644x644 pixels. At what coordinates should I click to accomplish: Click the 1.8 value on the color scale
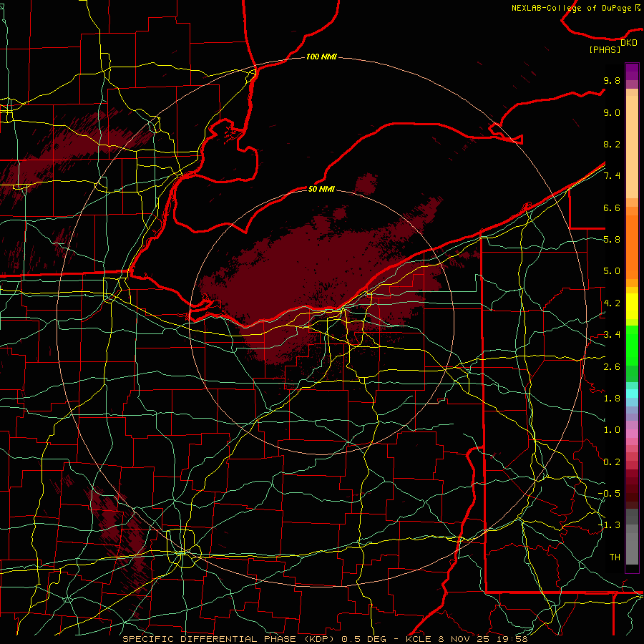[612, 399]
